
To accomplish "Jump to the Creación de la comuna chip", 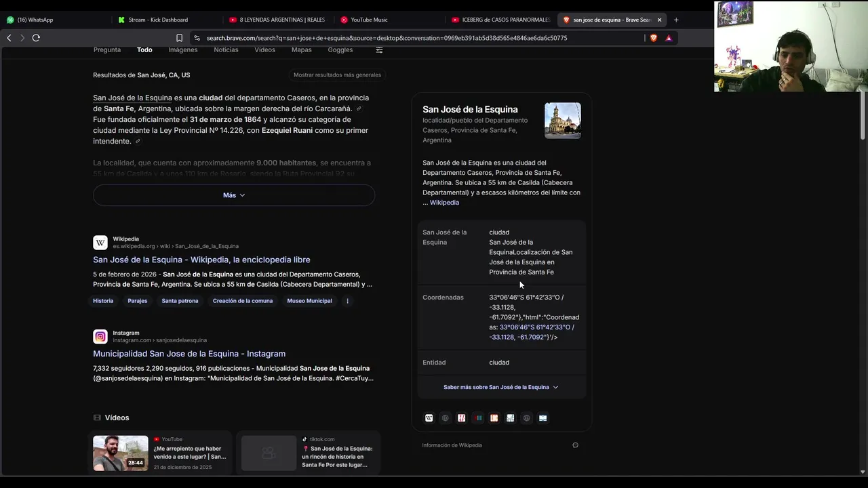I will pos(243,301).
